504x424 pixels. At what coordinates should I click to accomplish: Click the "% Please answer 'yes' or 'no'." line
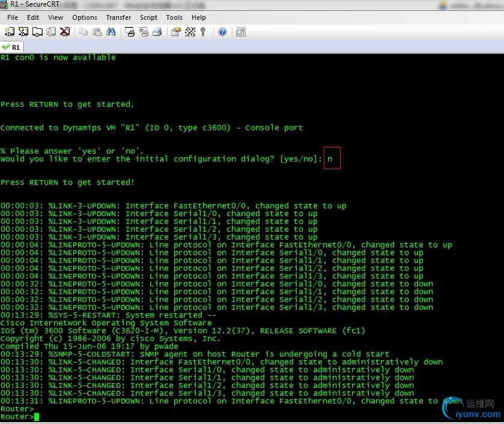(71, 151)
